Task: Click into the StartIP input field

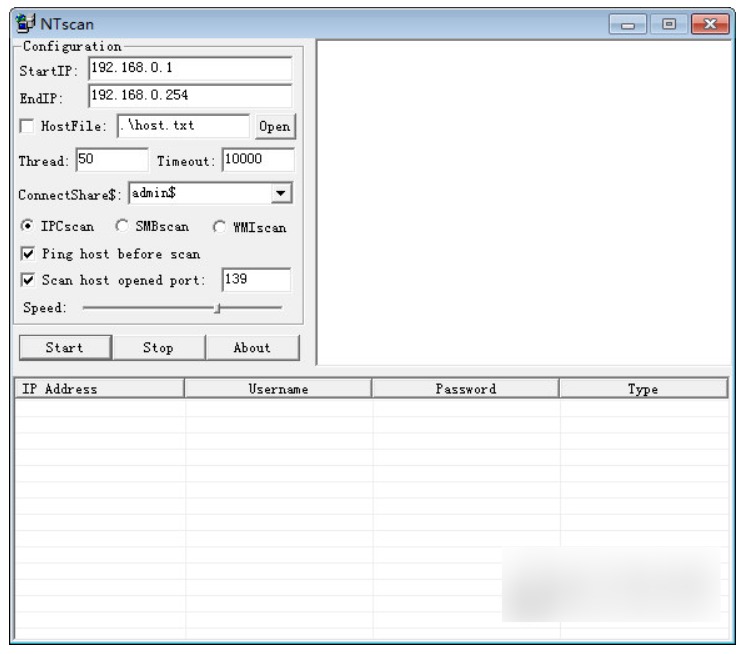Action: (x=190, y=68)
